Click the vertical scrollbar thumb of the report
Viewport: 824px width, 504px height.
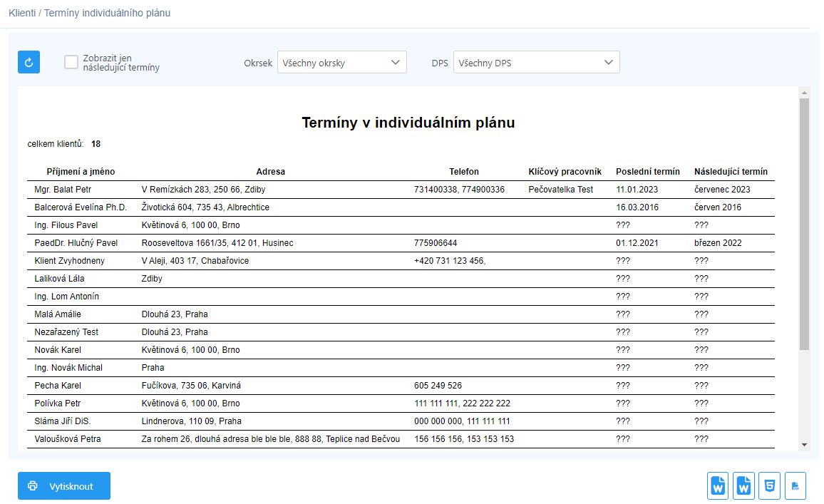[804, 224]
